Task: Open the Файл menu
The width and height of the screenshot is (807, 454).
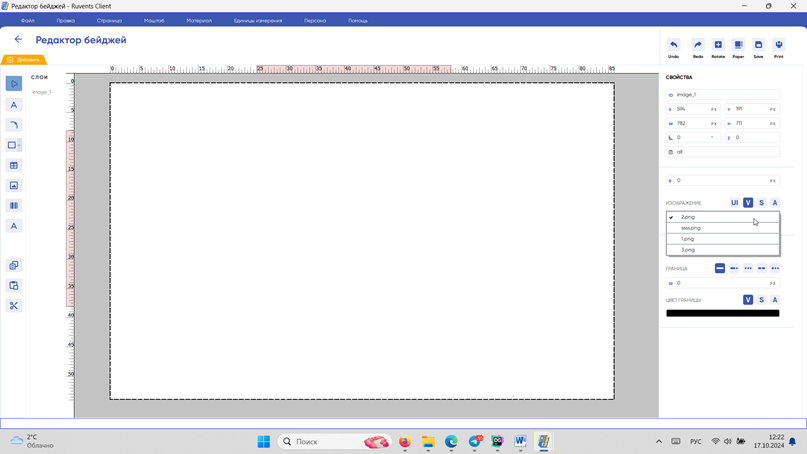Action: pos(28,20)
